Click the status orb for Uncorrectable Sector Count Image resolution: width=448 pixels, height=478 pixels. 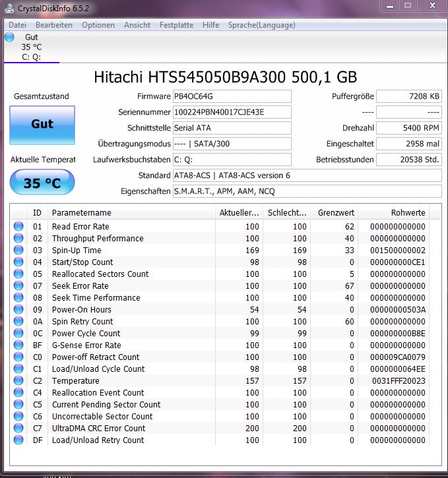pos(18,416)
